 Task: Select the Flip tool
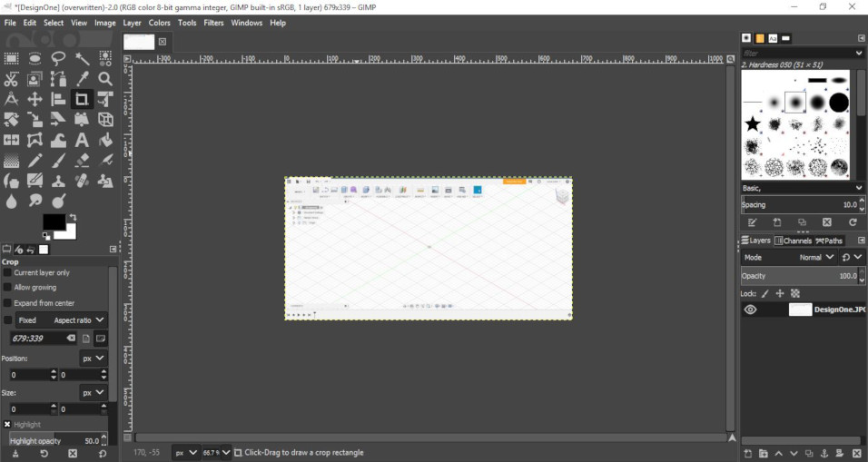point(11,140)
